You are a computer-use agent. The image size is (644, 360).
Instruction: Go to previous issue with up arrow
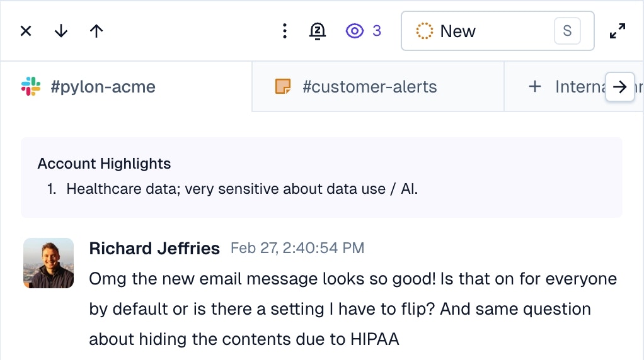[x=96, y=31]
